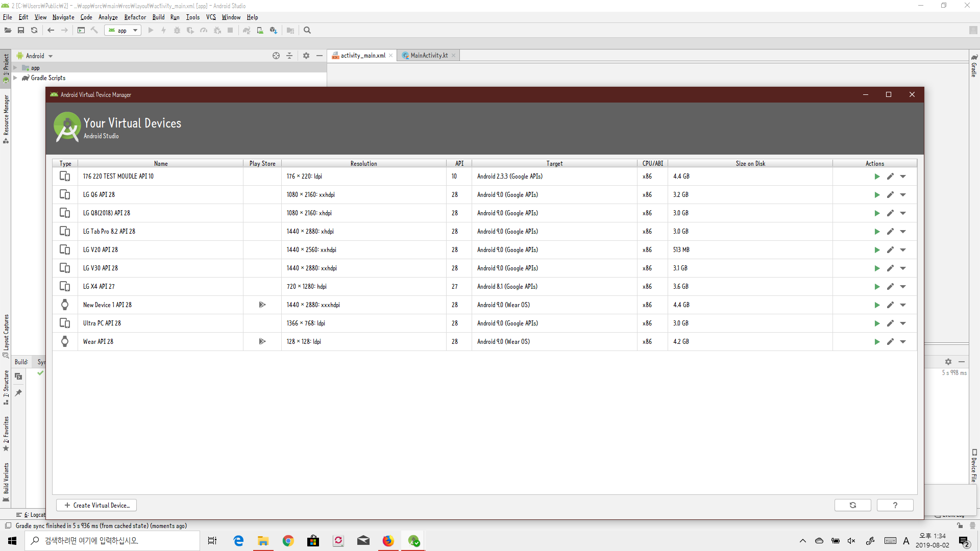Click the Open file toolbar icon
Screen dimensions: 980x551
[8, 31]
